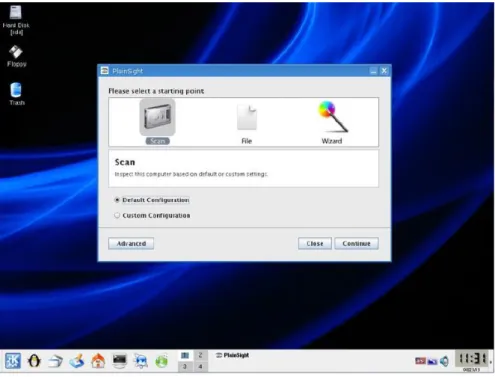Viewport: 495px width, 377px height.
Task: Click the panel clock display
Action: pyautogui.click(x=472, y=359)
